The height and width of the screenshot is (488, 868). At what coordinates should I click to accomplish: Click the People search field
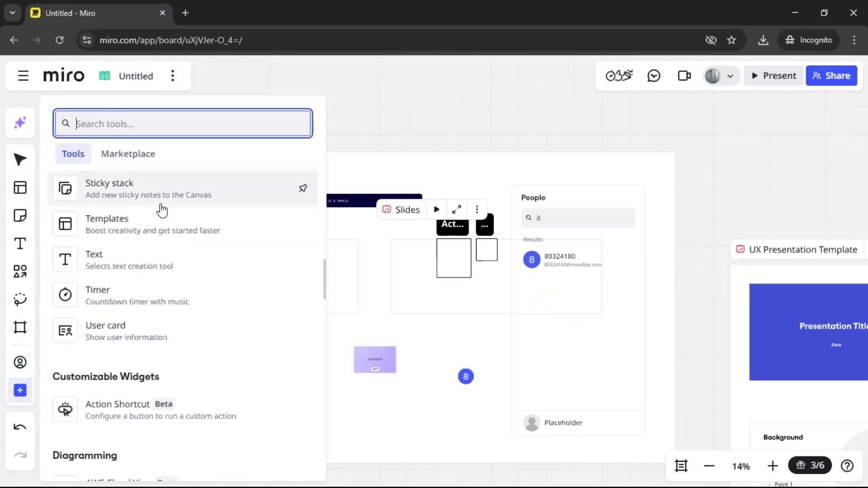click(x=578, y=218)
